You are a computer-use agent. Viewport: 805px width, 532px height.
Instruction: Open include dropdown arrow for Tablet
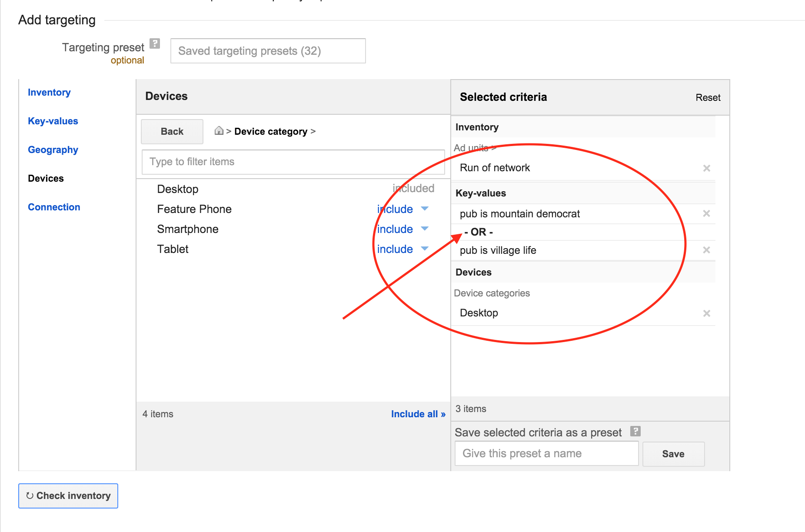pos(425,249)
